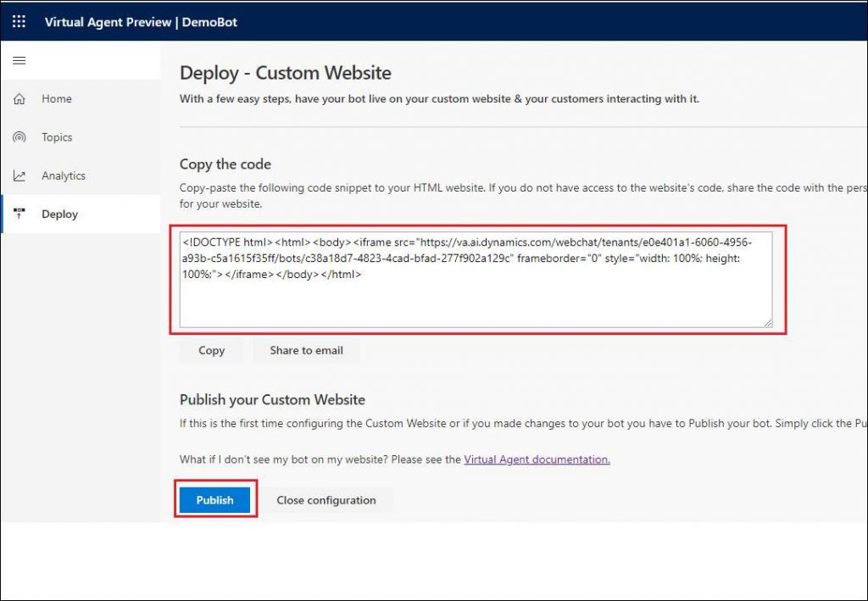Screen dimensions: 868x601
Task: Navigate to the Home section
Action: coord(57,98)
